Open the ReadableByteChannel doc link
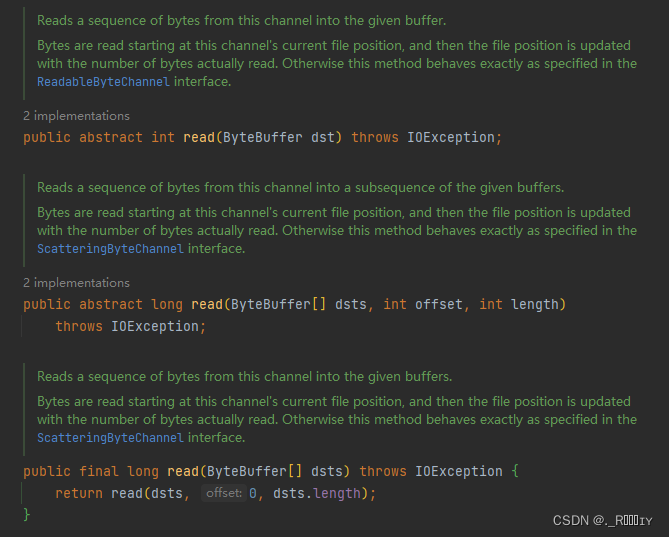 click(x=103, y=81)
